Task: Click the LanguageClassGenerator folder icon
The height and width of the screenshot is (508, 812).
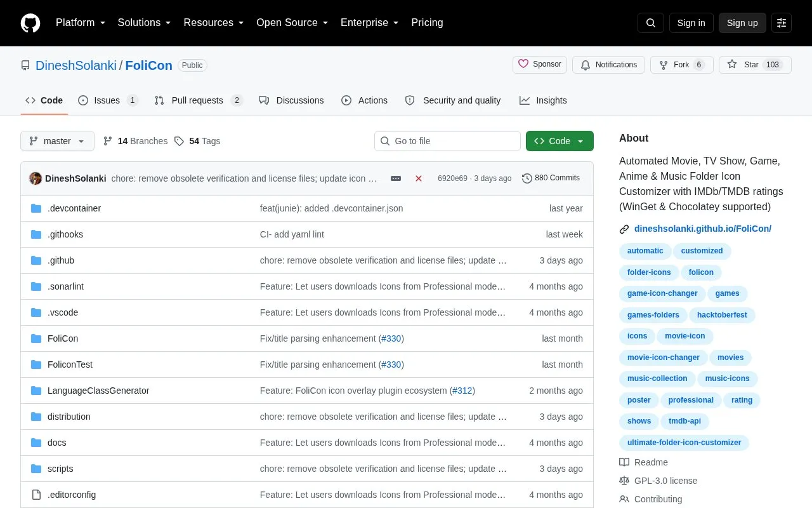Action: pos(36,391)
